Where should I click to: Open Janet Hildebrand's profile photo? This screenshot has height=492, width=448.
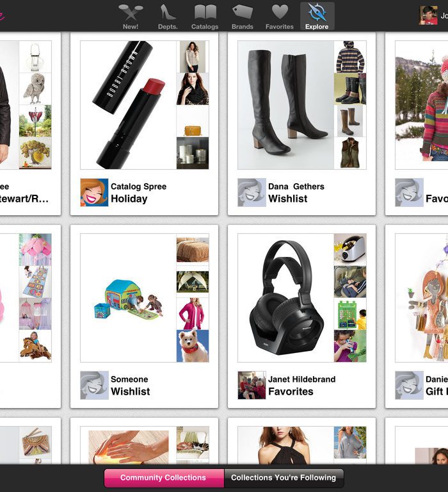(x=252, y=385)
